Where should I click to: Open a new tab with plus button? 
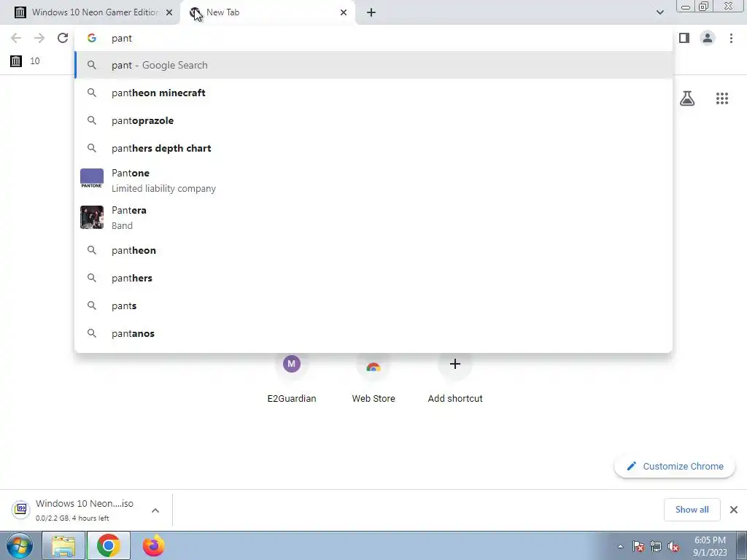371,12
